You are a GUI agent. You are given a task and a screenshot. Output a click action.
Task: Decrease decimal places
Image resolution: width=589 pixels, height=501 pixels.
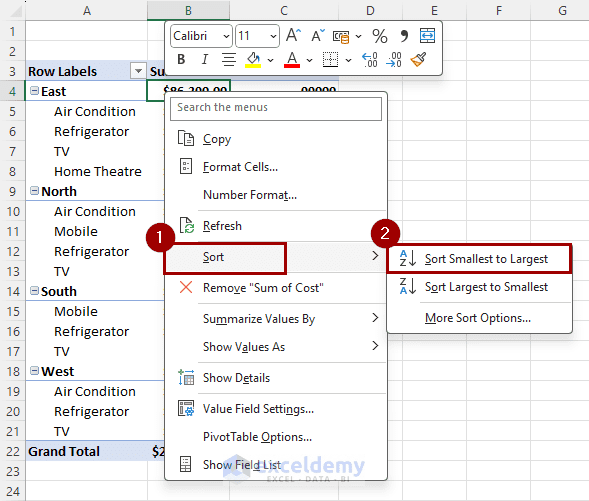coord(394,59)
